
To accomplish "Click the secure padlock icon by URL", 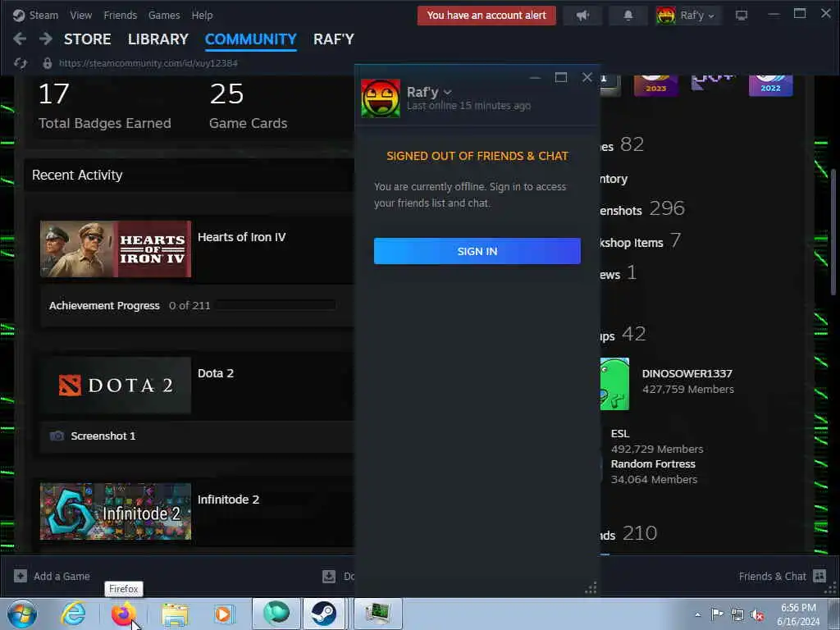I will pyautogui.click(x=47, y=63).
